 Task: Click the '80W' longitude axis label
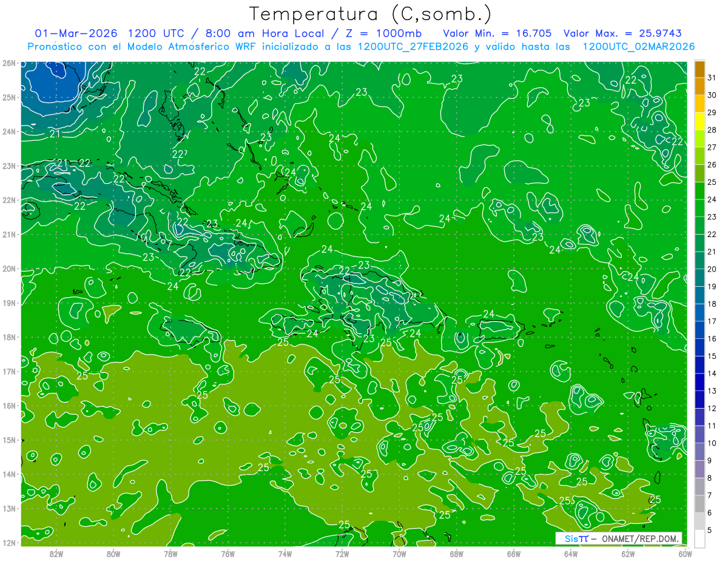click(x=113, y=553)
